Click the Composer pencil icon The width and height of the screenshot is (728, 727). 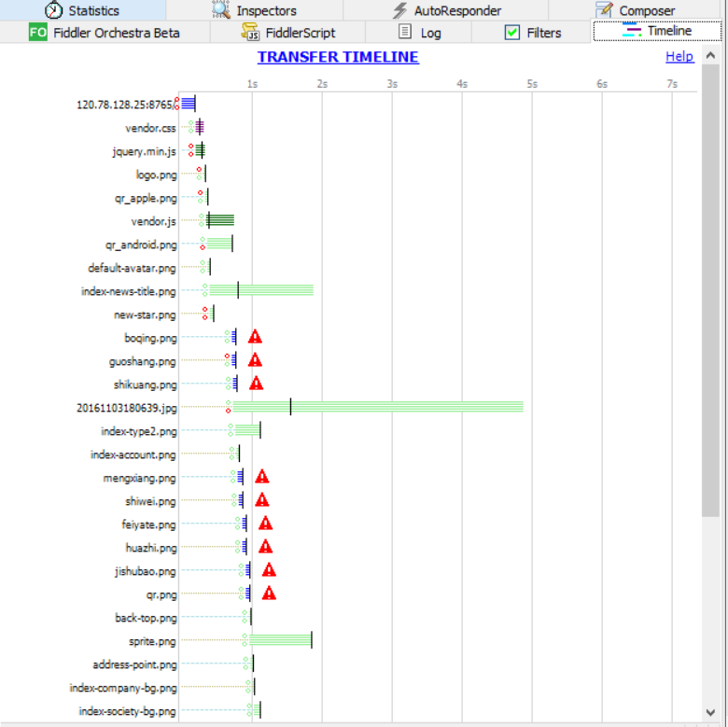tap(604, 10)
